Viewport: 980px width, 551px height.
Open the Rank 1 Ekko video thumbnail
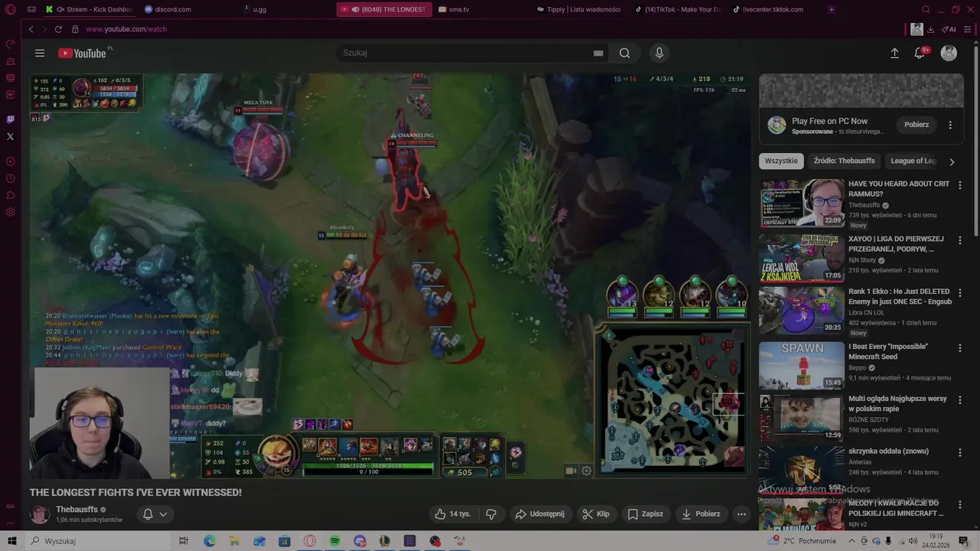coord(802,311)
